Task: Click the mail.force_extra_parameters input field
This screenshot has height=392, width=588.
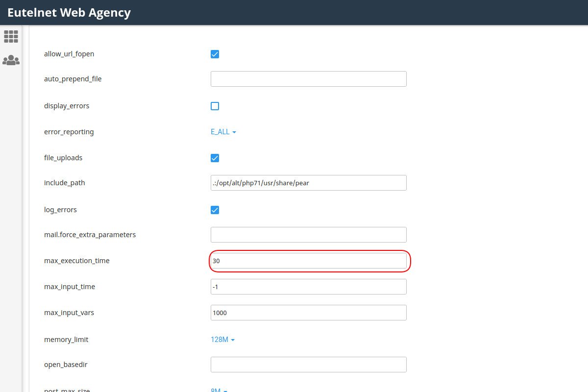Action: 309,235
